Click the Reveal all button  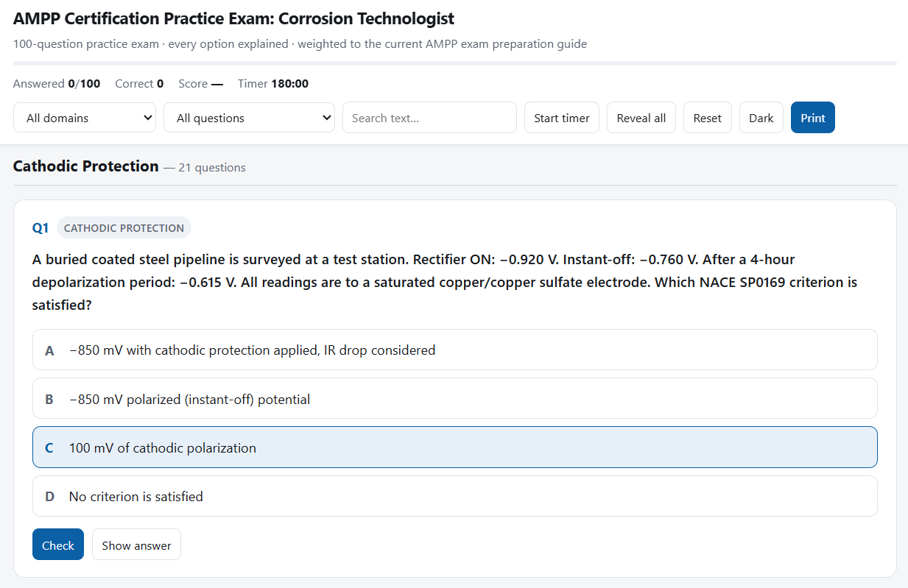coord(641,118)
